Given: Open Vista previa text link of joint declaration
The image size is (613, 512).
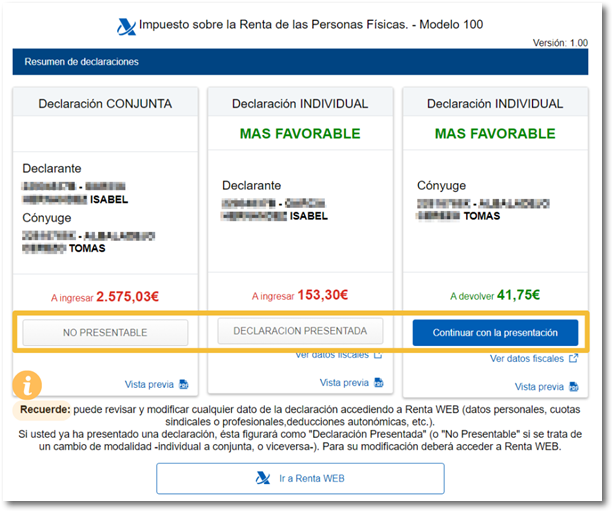Looking at the screenshot, I should click(x=148, y=384).
